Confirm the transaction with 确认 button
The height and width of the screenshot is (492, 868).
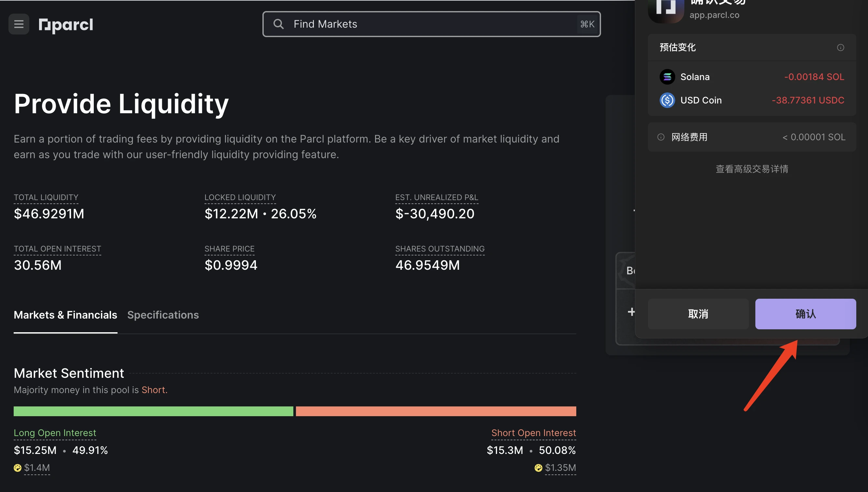click(805, 314)
